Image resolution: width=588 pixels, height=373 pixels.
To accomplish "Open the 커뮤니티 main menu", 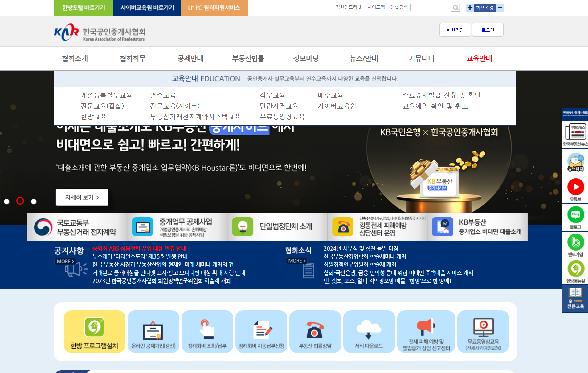I will click(x=421, y=58).
